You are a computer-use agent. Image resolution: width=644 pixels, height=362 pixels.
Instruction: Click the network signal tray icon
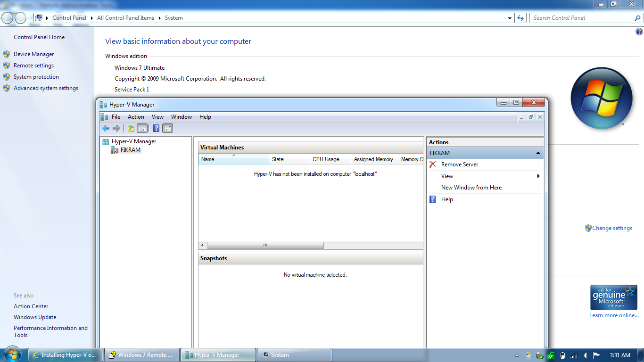574,355
